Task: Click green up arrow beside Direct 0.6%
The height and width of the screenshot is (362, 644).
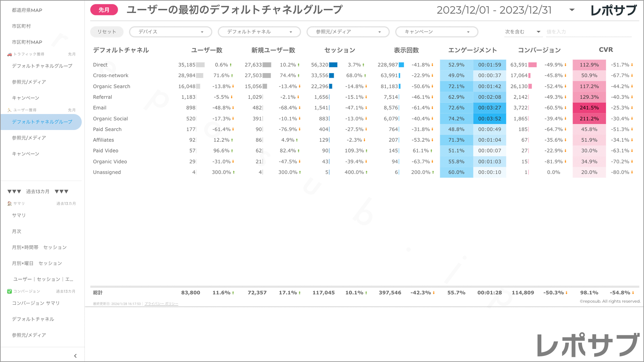Action: pos(231,65)
